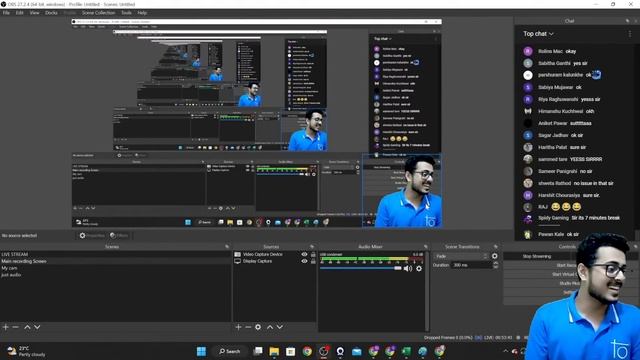Expand the Top chat dropdown
The width and height of the screenshot is (640, 360).
[x=538, y=34]
